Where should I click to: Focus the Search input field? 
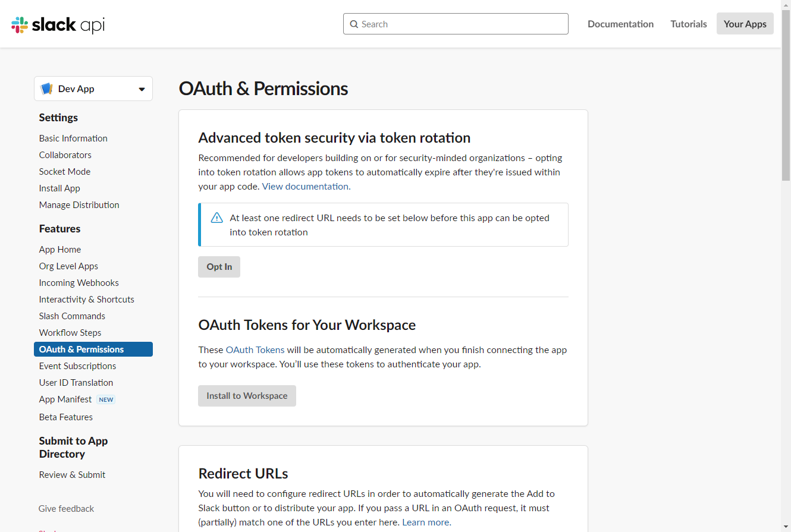tap(456, 24)
